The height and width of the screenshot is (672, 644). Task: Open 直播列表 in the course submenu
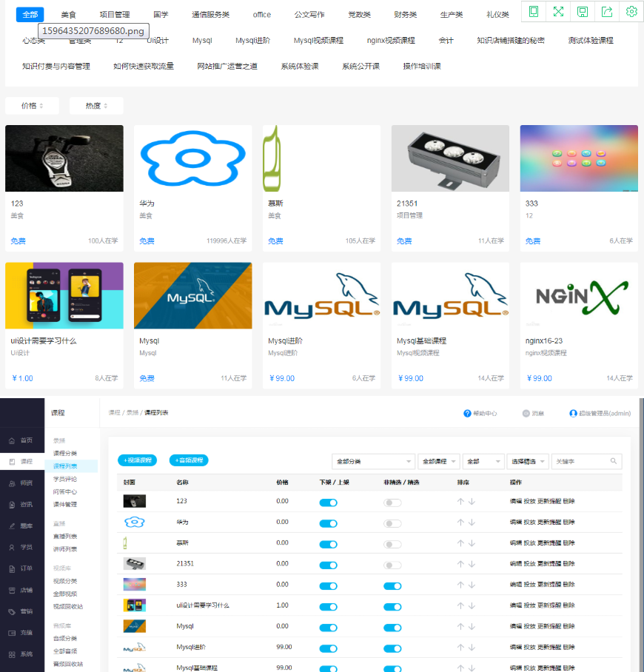65,537
